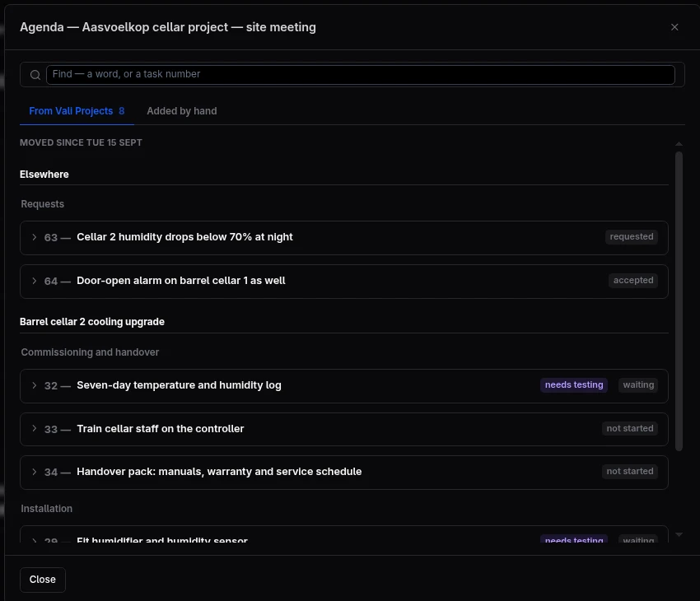Expand task 64 Door-open alarm chevron
The image size is (700, 601).
click(34, 281)
